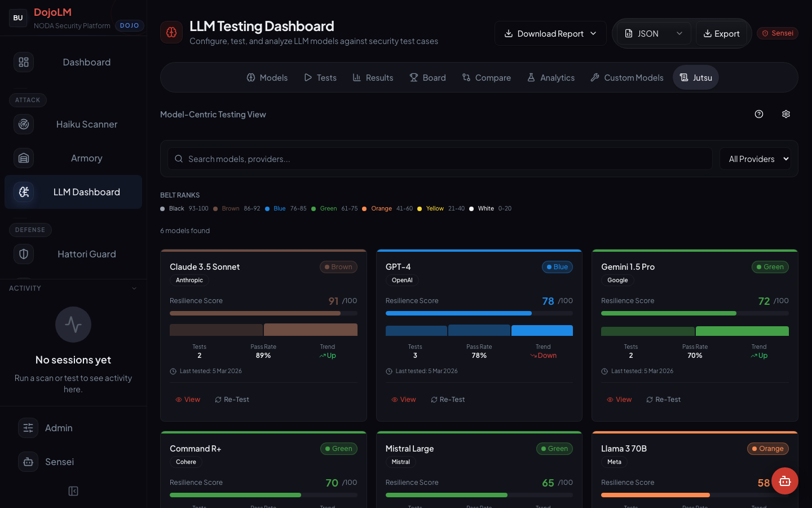Click Meta provider tag on Llama

[x=615, y=462]
